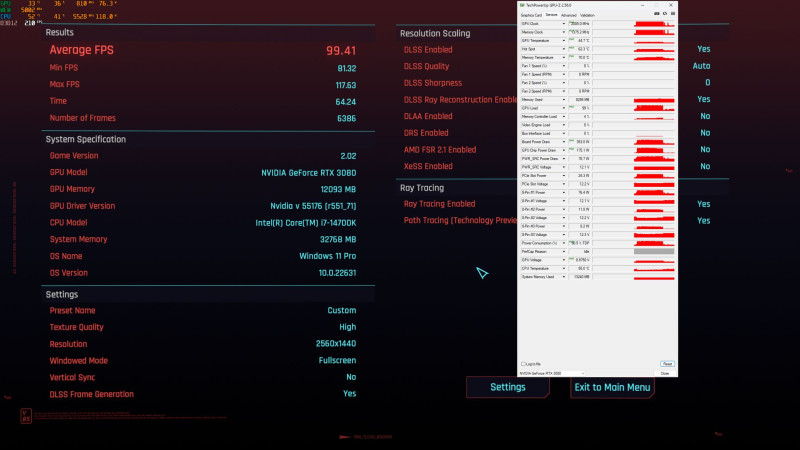Click the Number of Frames value 6386
Image resolution: width=800 pixels, height=450 pixels.
346,118
